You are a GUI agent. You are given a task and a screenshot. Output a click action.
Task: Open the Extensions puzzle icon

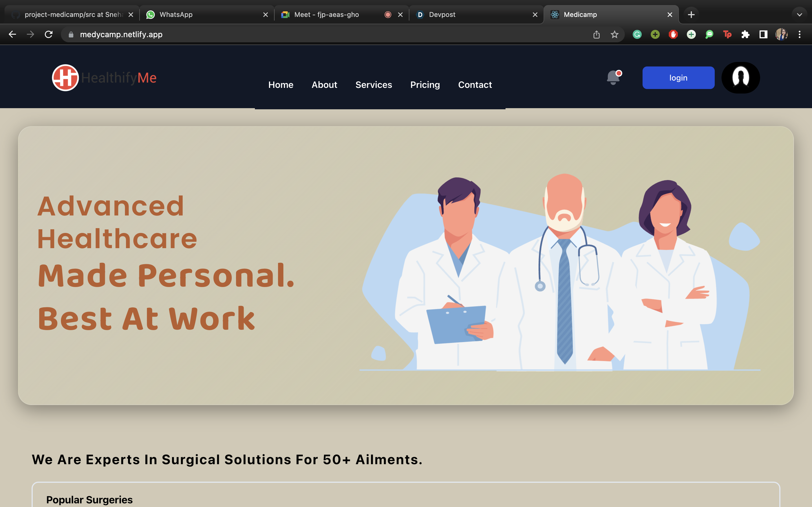(x=745, y=34)
